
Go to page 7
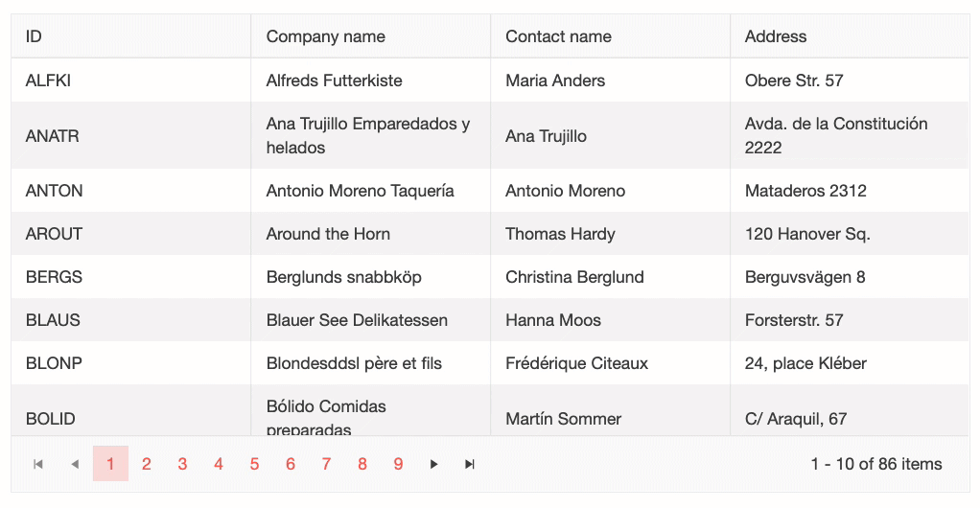326,465
